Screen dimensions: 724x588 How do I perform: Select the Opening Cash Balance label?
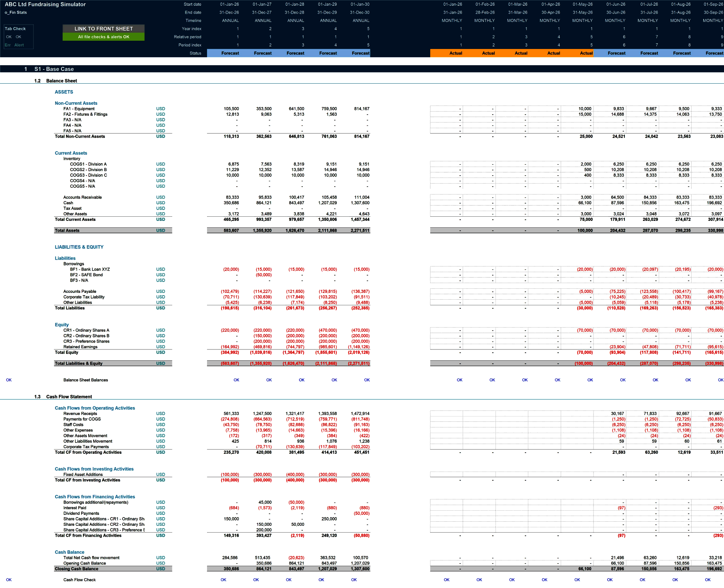tap(84, 563)
